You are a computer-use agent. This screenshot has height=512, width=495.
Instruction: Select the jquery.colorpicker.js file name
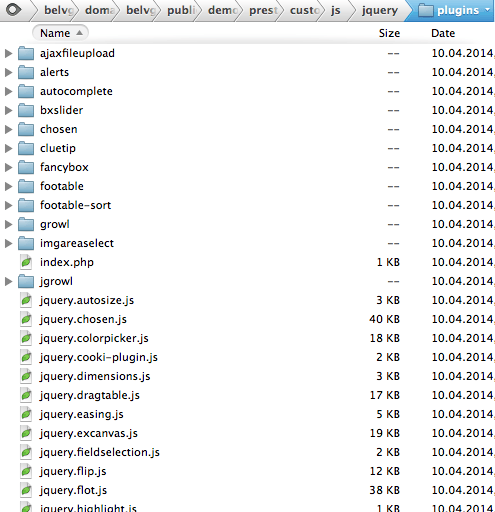tap(94, 338)
